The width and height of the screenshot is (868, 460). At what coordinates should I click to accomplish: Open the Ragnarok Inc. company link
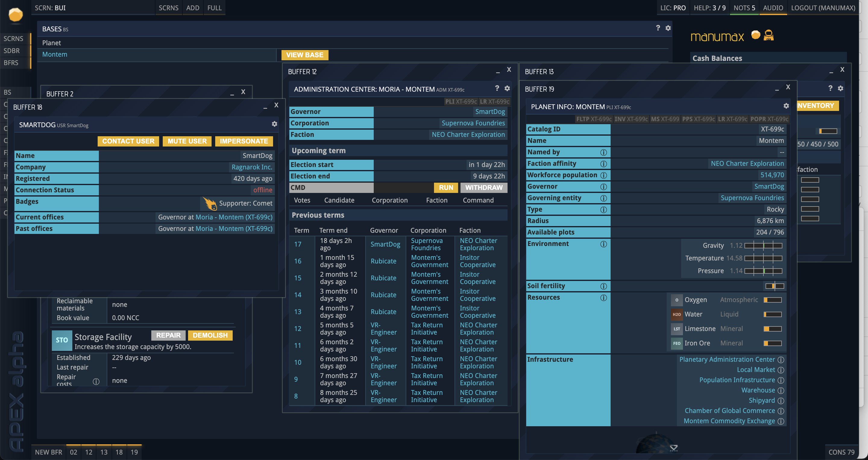[x=251, y=167]
